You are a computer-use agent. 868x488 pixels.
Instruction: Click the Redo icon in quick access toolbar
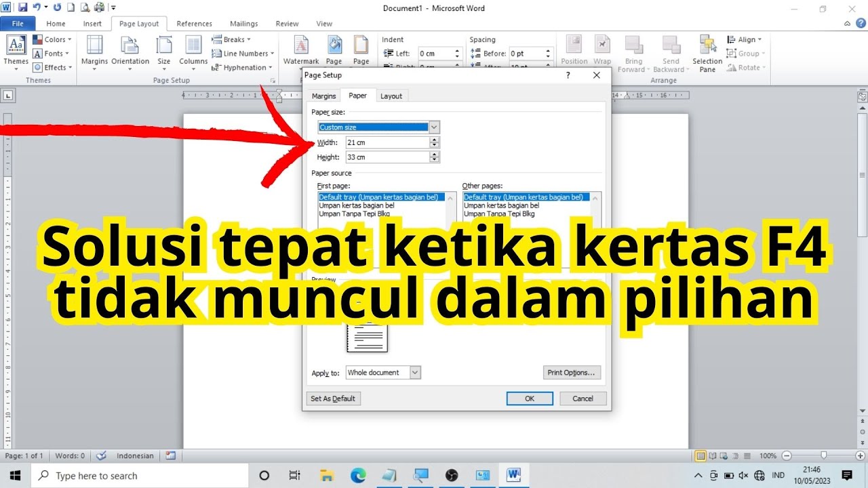click(x=57, y=7)
